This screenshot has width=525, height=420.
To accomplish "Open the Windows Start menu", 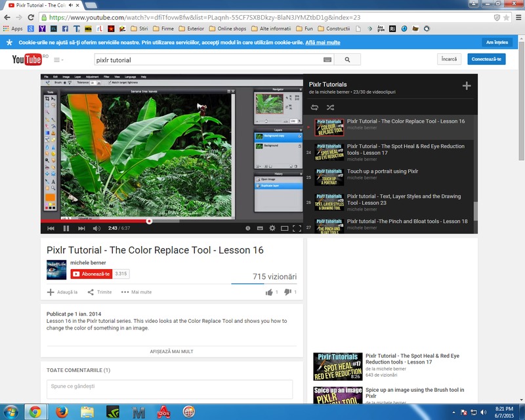I will (10, 412).
